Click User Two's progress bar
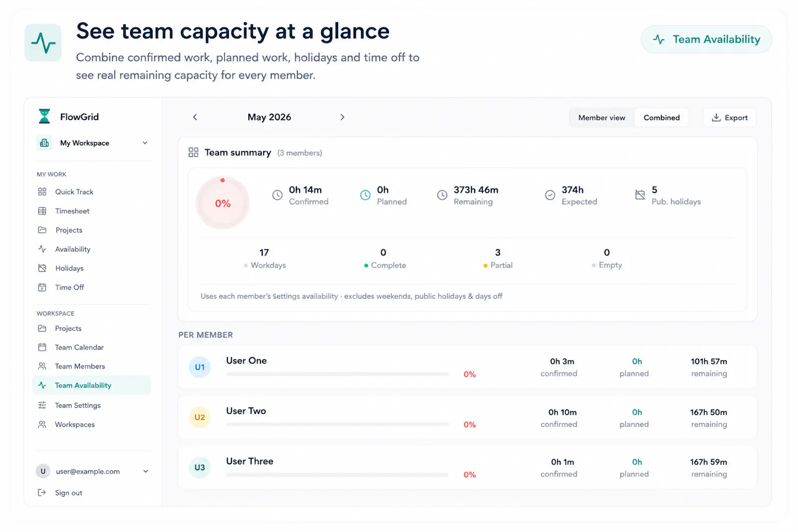The height and width of the screenshot is (532, 798). 338,424
